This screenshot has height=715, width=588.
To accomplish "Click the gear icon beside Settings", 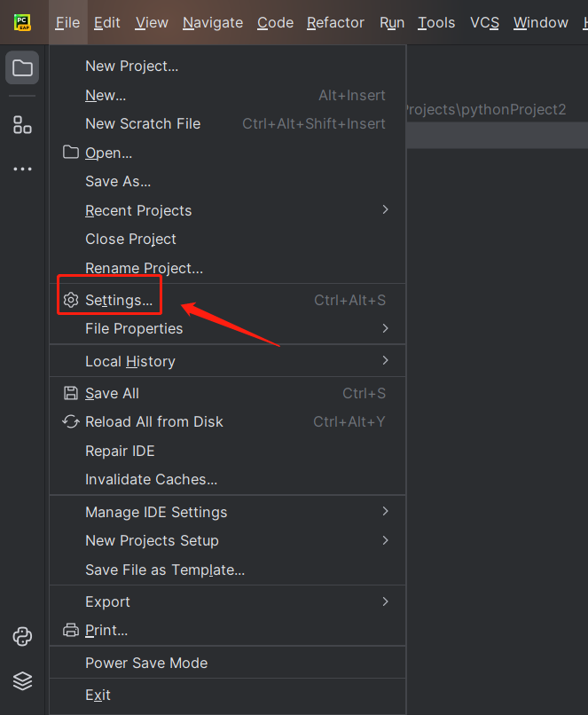I will pyautogui.click(x=71, y=300).
